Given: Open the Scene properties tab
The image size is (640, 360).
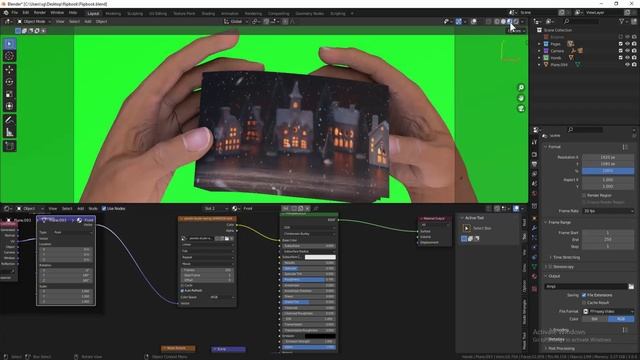Looking at the screenshot, I should [x=534, y=184].
